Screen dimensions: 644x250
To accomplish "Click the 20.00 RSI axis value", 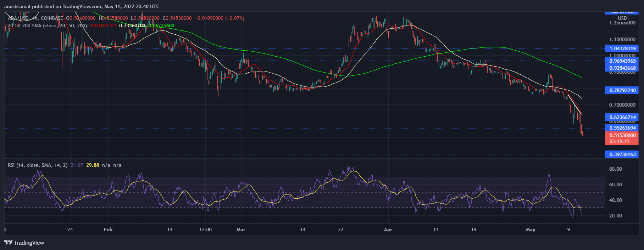I will pyautogui.click(x=616, y=216).
